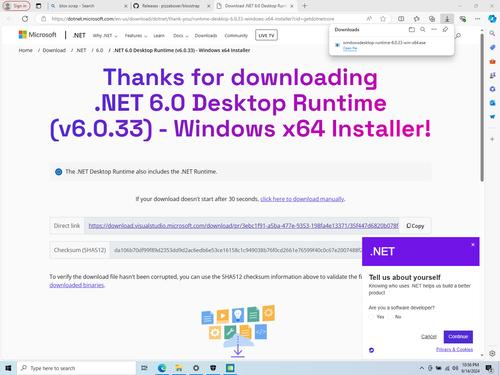Viewport: 500px width, 375px height.
Task: Open Outlook icon in sidebar
Action: point(492,103)
